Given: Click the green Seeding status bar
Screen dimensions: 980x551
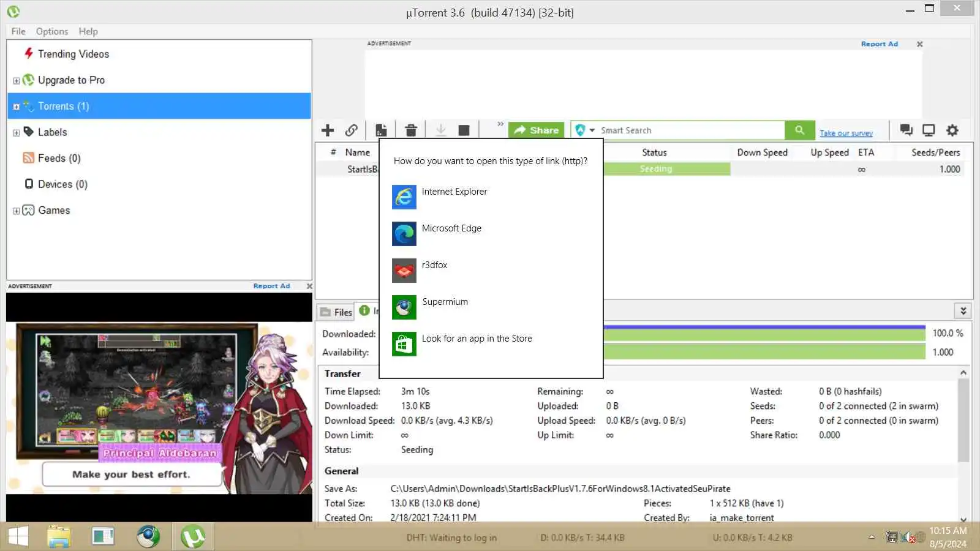Looking at the screenshot, I should (667, 169).
